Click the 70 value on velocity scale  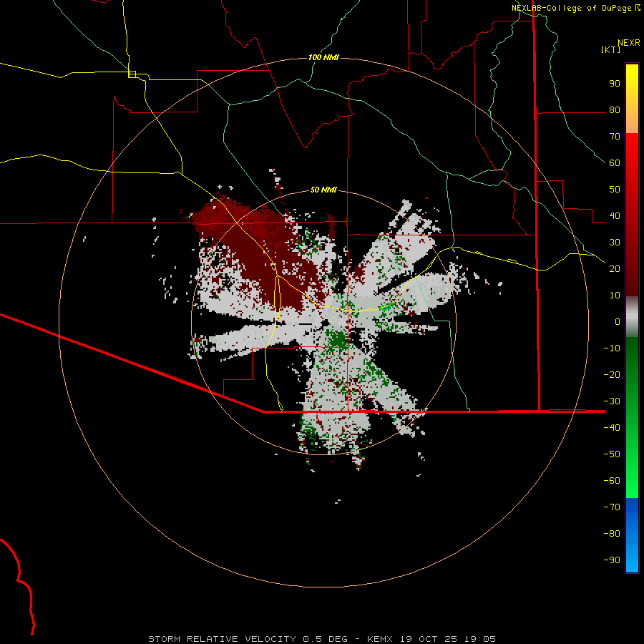tap(615, 137)
